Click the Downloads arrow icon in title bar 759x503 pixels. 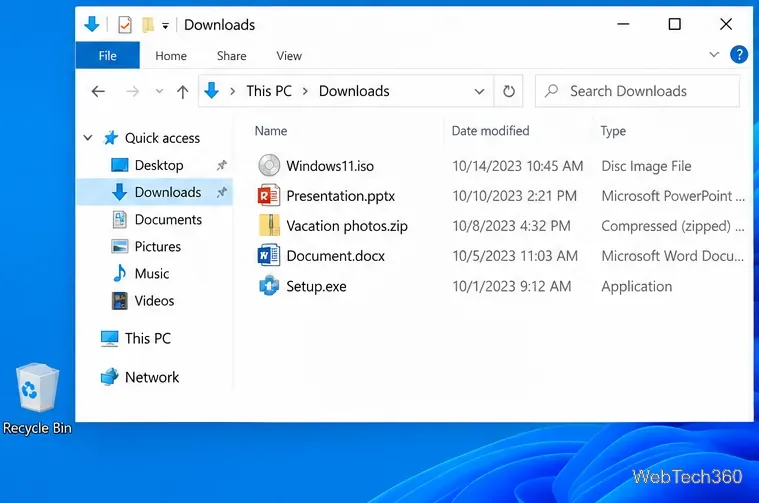click(x=91, y=24)
